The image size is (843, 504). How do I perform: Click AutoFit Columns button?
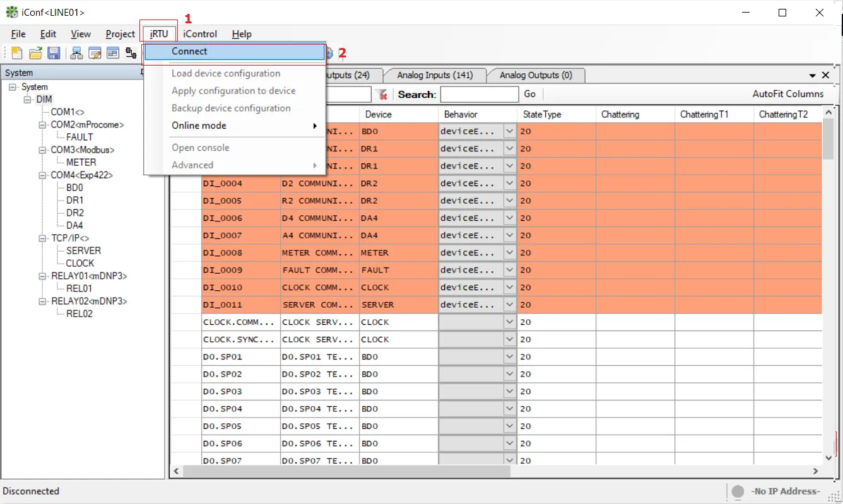pos(788,94)
